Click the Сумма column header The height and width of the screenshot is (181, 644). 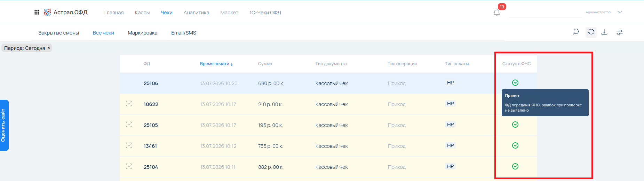tap(265, 64)
